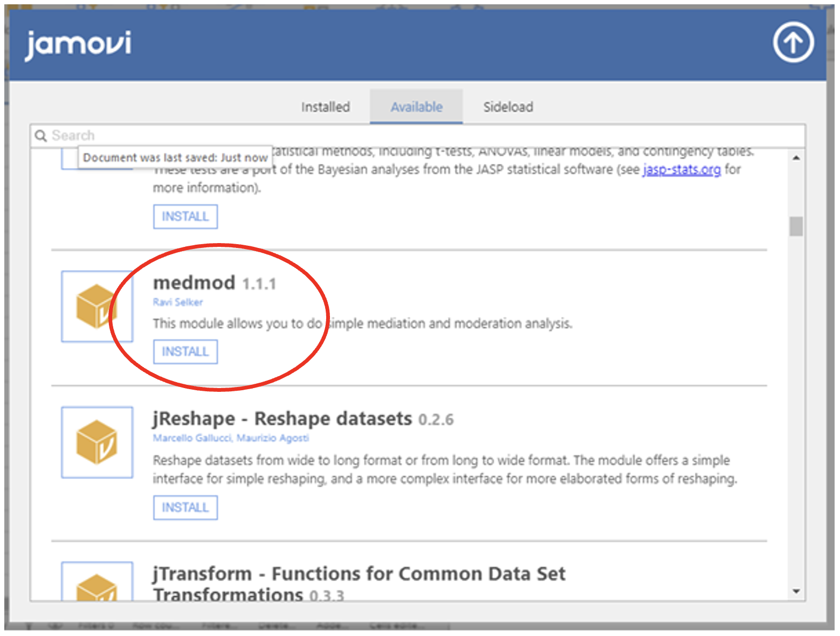Click the up-arrow icon to close the module library

pyautogui.click(x=793, y=43)
